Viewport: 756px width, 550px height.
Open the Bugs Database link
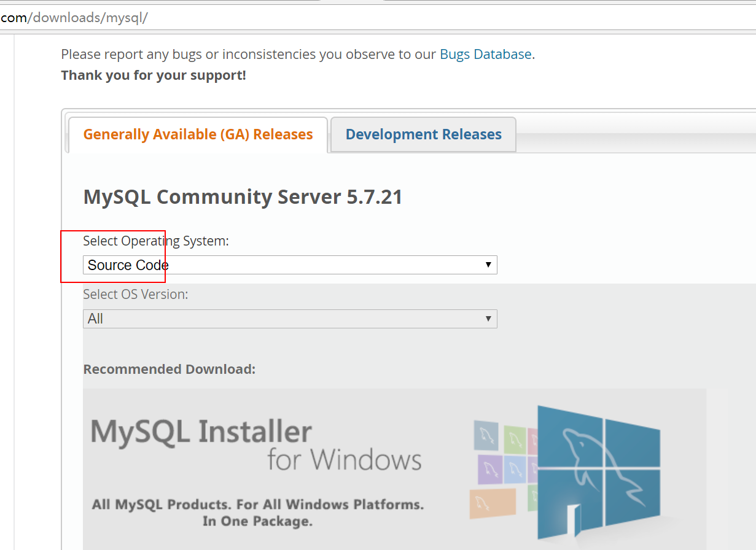coord(485,54)
